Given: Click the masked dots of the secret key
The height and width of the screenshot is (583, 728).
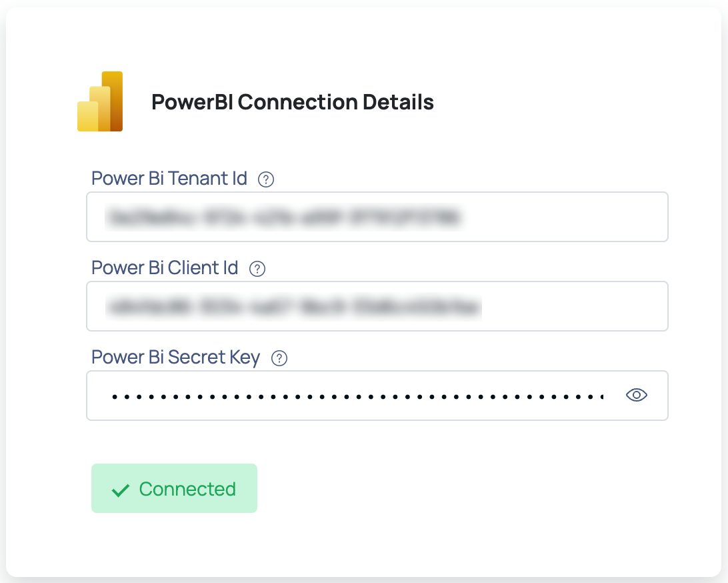Looking at the screenshot, I should 357,397.
